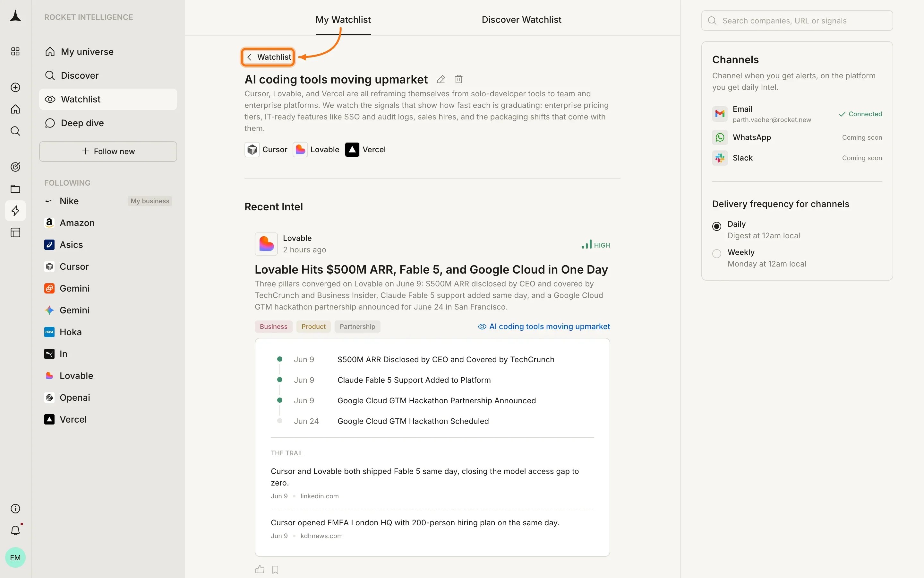Switch to My Watchlist tab
Viewport: 924px width, 578px height.
343,20
